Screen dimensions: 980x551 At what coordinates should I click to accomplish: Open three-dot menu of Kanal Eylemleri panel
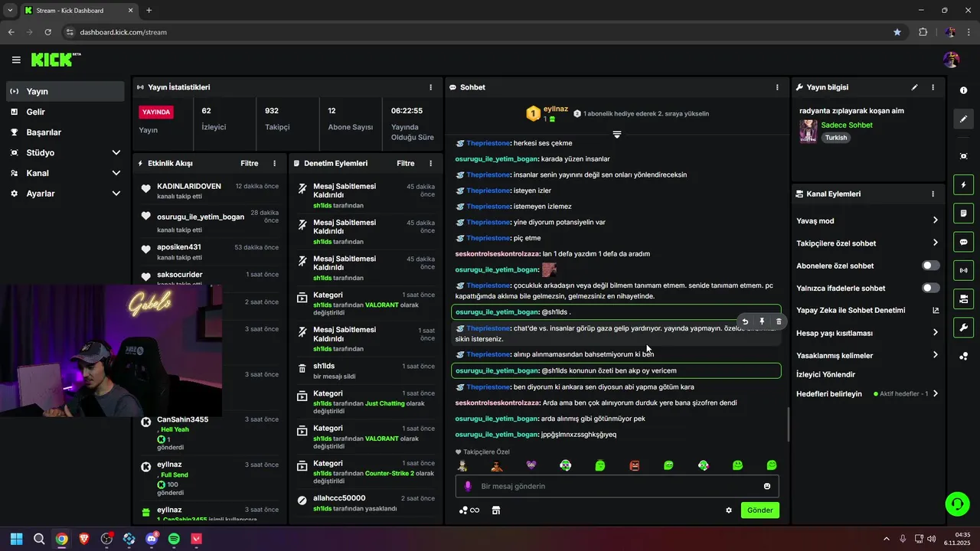point(933,194)
